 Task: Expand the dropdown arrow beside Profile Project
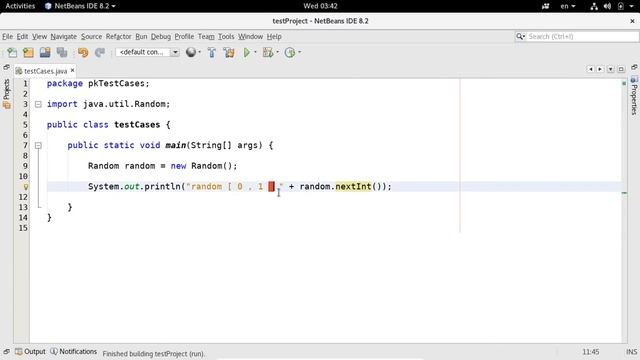(x=300, y=52)
